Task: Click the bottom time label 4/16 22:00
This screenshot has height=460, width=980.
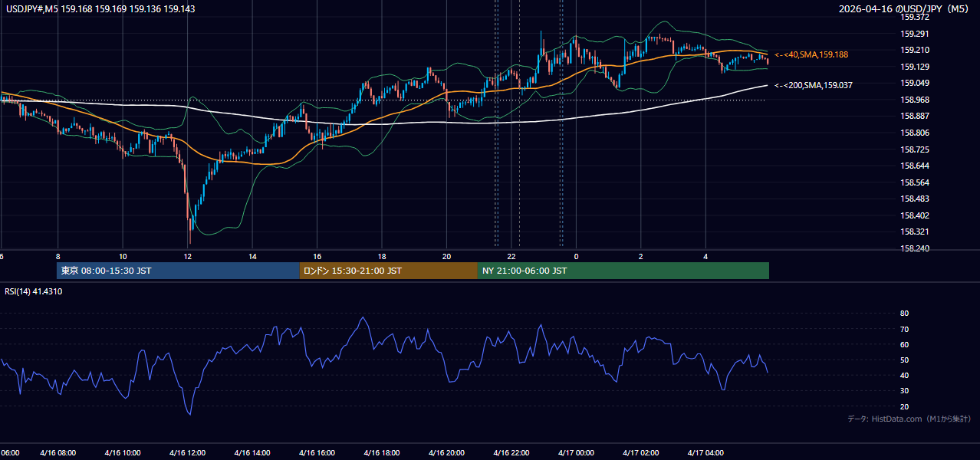Action: [511, 453]
